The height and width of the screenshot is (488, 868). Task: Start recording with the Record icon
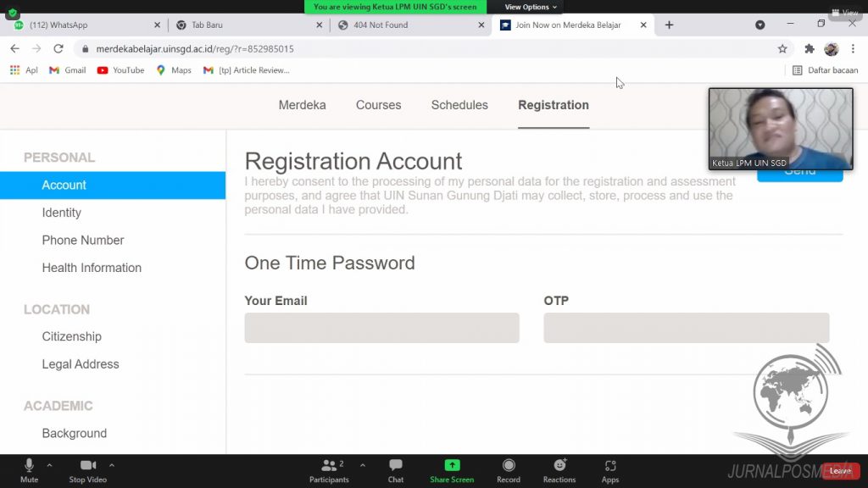coord(509,466)
